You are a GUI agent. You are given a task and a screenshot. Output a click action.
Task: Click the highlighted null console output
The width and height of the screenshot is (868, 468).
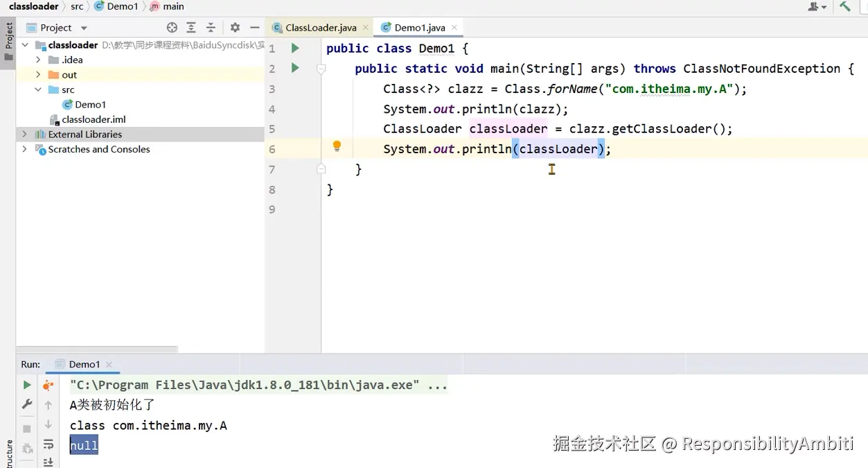tap(84, 445)
